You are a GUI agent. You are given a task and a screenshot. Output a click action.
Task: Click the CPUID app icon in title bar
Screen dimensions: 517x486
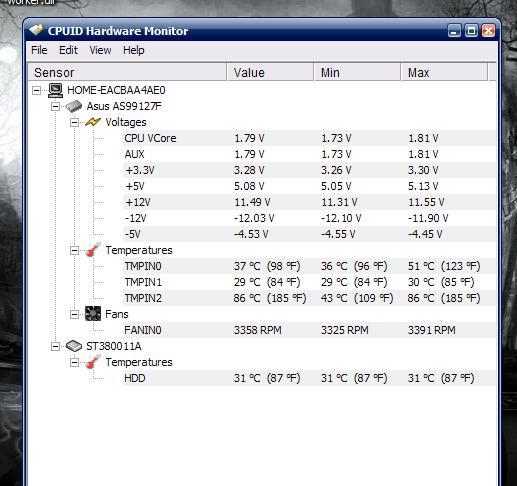coord(36,31)
